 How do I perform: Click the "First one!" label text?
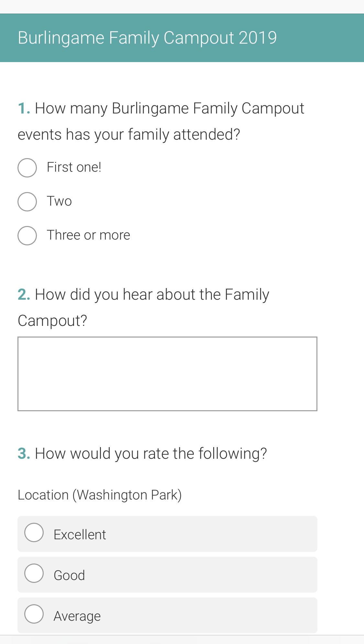74,167
